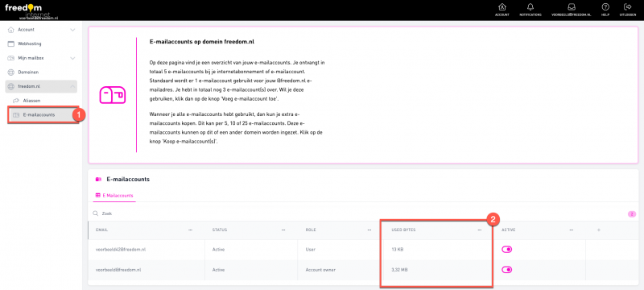Image resolution: width=644 pixels, height=290 pixels.
Task: Expand the Mijn mailbox chevron
Action: [x=72, y=58]
